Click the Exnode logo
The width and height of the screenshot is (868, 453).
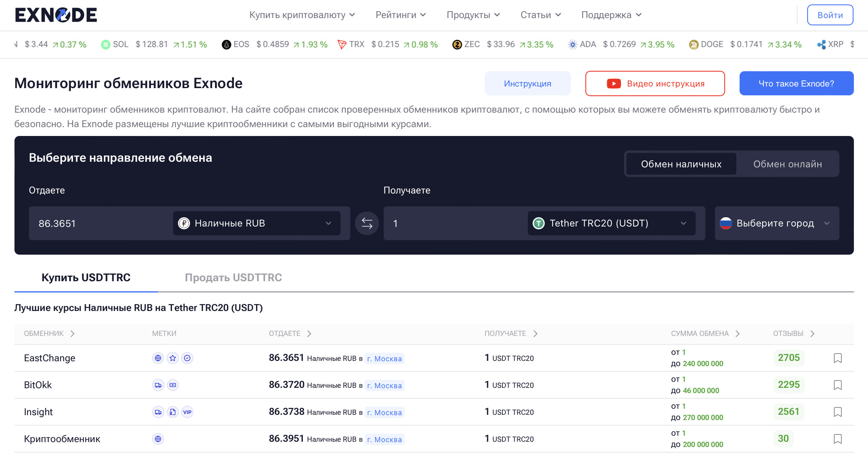pos(56,15)
